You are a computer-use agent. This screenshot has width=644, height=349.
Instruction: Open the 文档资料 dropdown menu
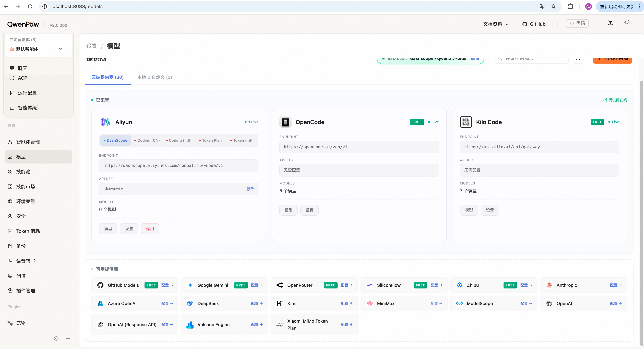[x=496, y=24]
